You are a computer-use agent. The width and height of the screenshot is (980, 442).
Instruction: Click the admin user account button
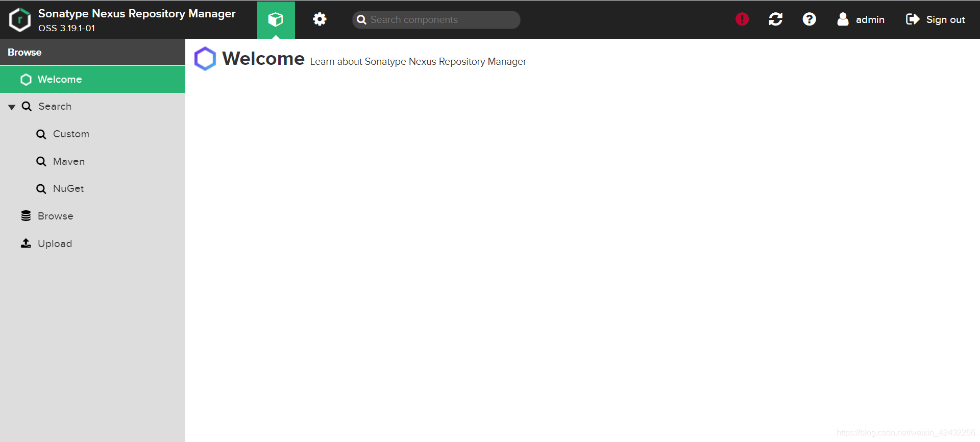[x=861, y=19]
